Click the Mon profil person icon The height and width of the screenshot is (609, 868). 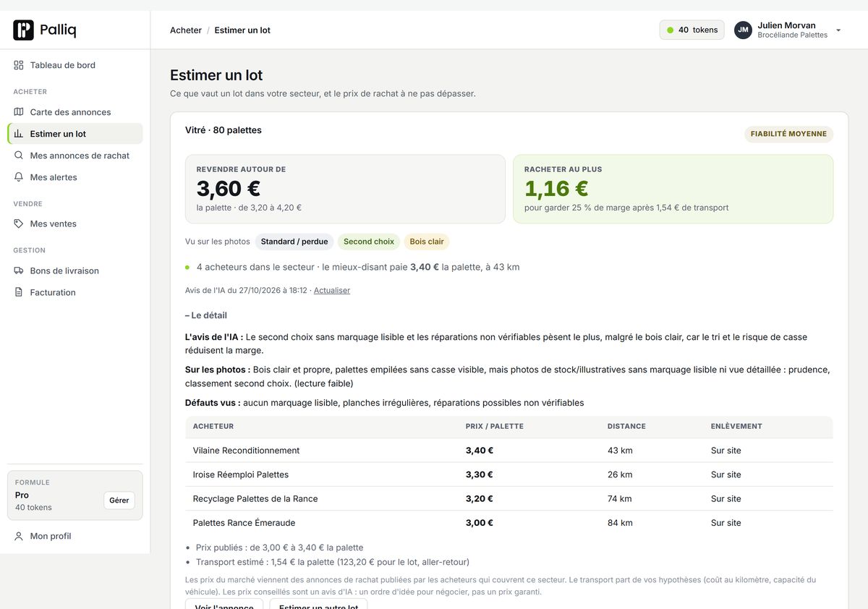tap(19, 536)
